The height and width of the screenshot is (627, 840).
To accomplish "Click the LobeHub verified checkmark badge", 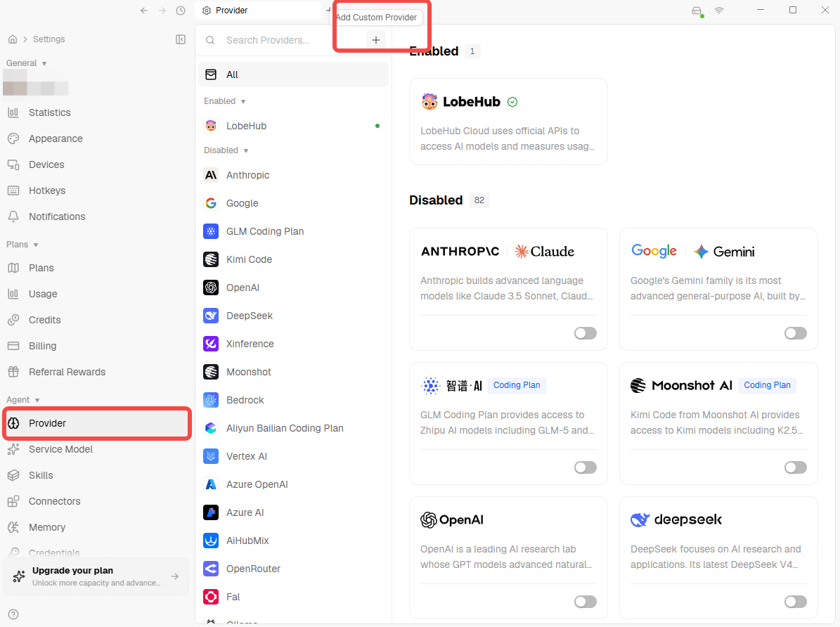I will 512,102.
